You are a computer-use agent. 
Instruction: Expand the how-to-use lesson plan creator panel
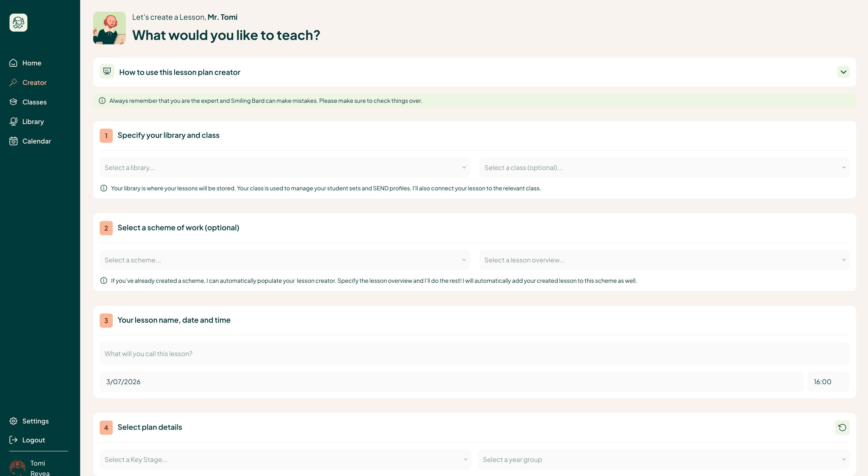click(x=843, y=72)
